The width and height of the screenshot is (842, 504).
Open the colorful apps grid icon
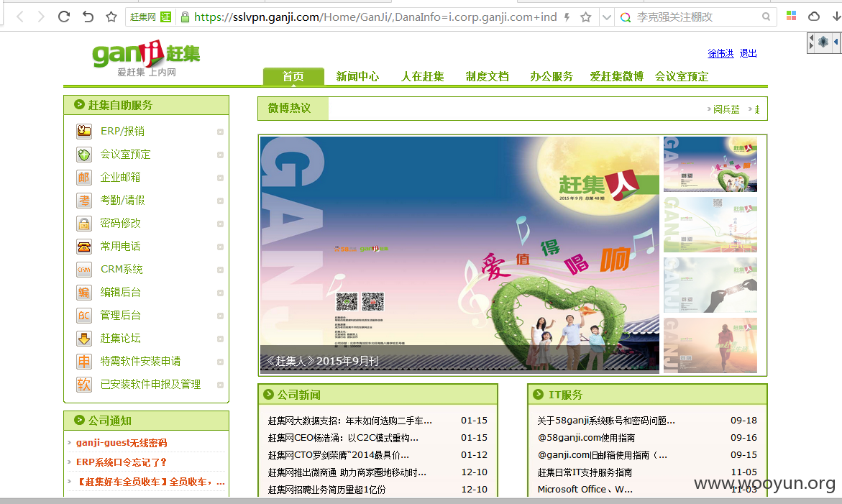coord(791,16)
